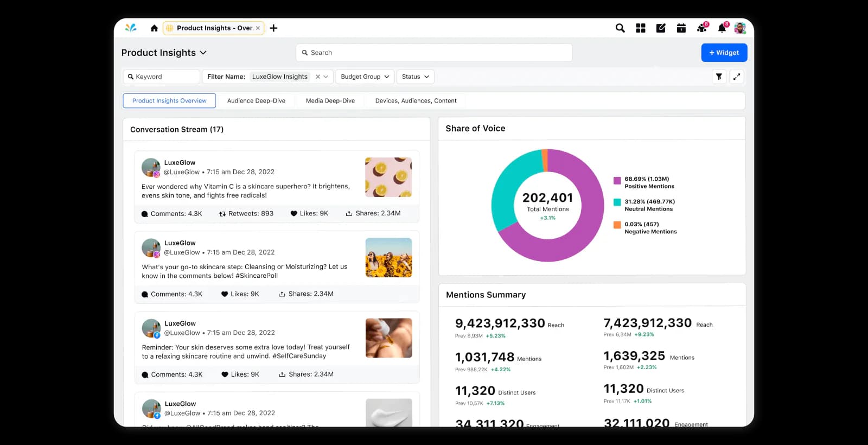
Task: Click the Negative Mentions orange legend swatch
Action: pos(617,225)
